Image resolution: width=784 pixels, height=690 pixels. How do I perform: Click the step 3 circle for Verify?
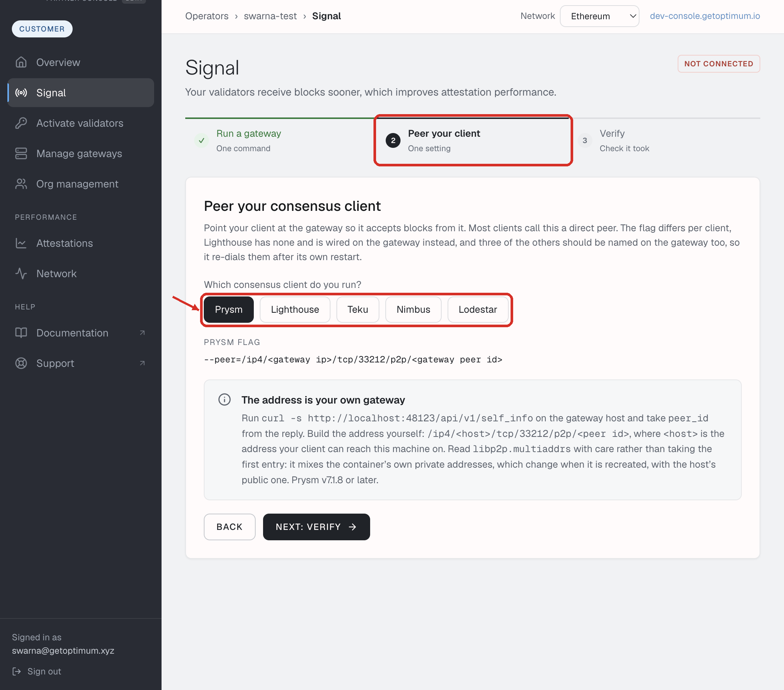coord(585,140)
